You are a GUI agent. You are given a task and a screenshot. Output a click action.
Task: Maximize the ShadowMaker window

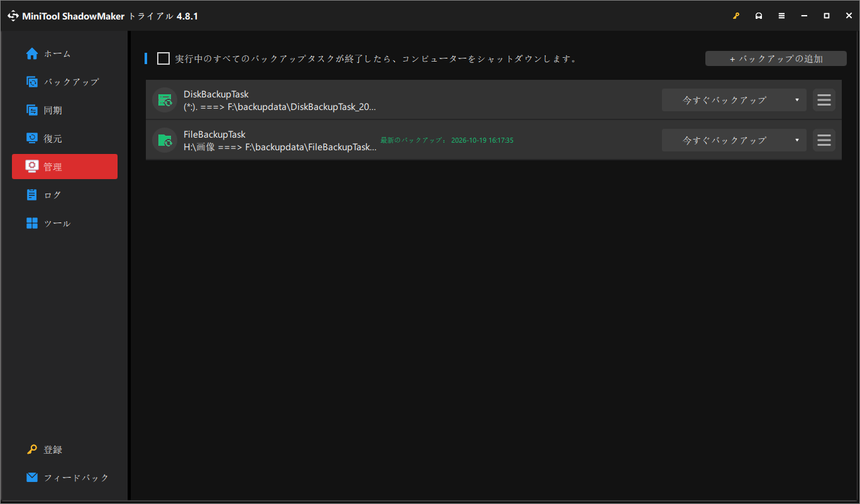tap(827, 16)
